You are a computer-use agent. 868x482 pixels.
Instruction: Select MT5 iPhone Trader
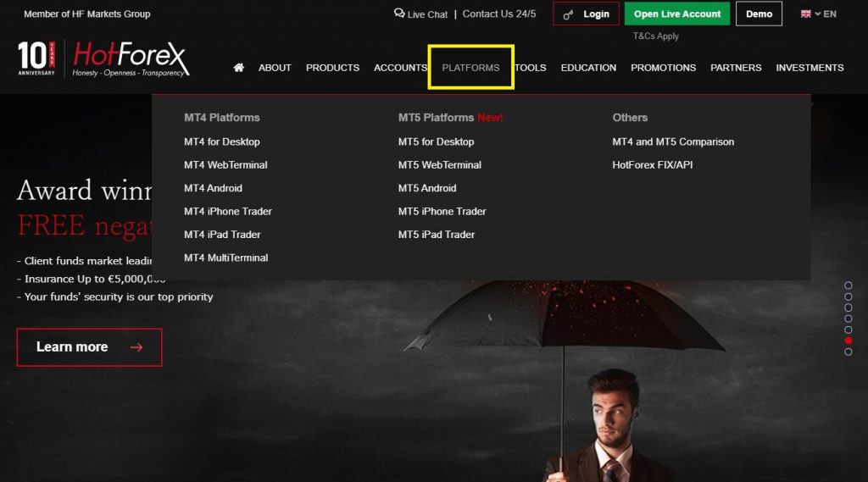[442, 212]
